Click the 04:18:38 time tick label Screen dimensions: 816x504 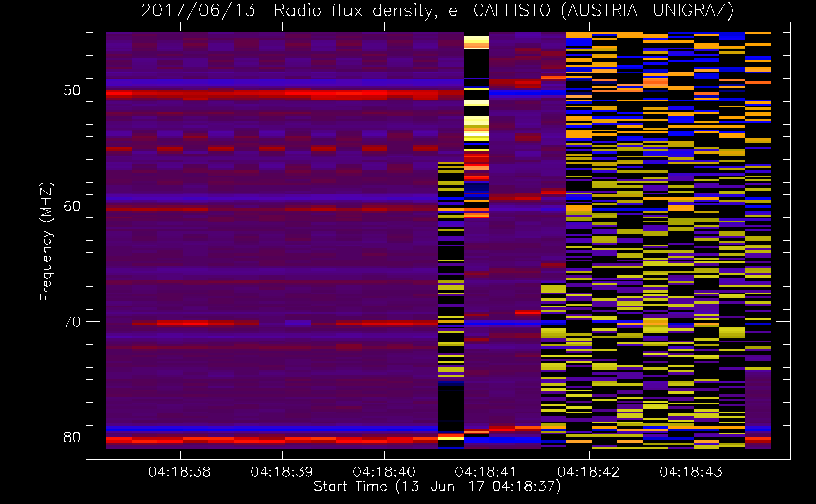click(180, 472)
